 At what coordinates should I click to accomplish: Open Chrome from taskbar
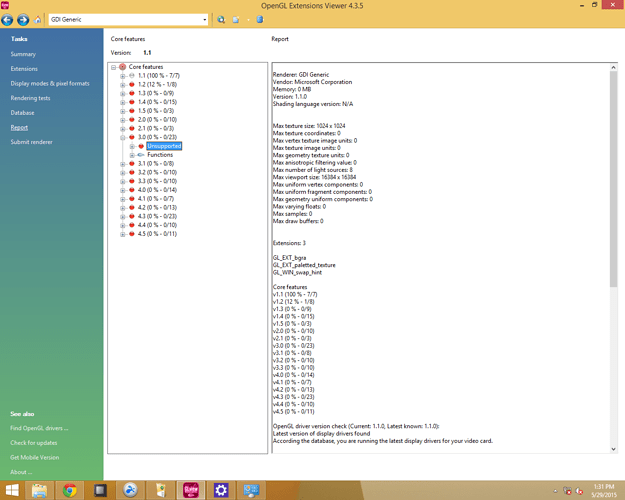coord(69,490)
